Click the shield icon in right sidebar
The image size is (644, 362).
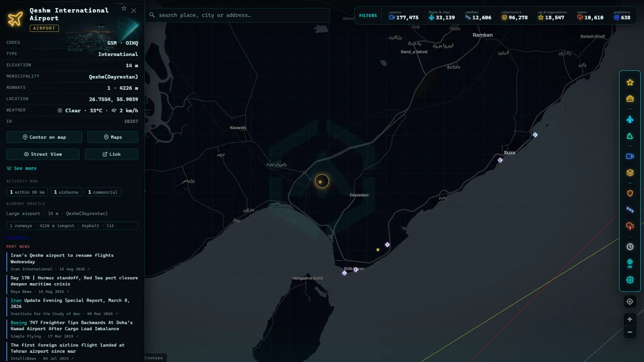pos(630,193)
